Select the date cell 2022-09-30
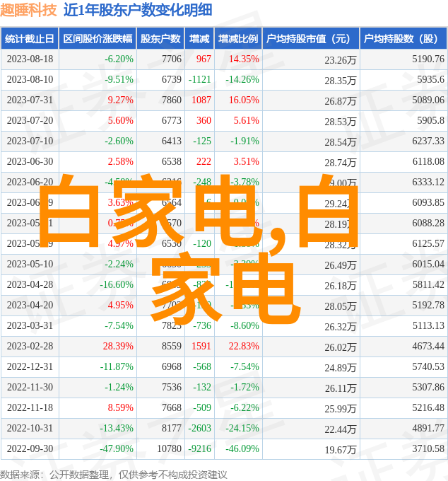Image resolution: width=448 pixels, height=481 pixels. (x=30, y=448)
